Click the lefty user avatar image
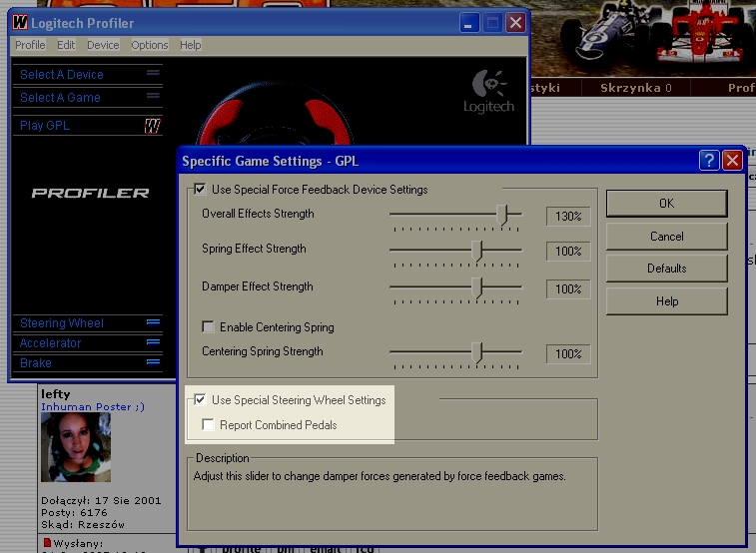756x553 pixels. 76,447
